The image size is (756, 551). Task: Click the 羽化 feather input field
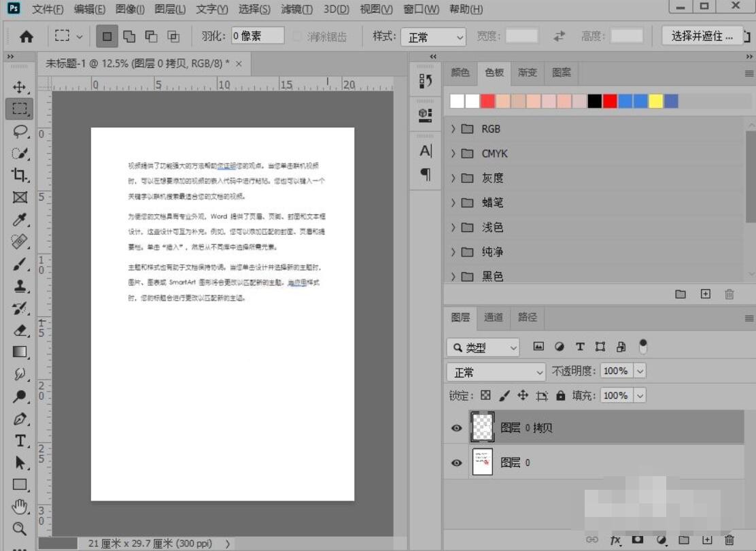(x=258, y=36)
